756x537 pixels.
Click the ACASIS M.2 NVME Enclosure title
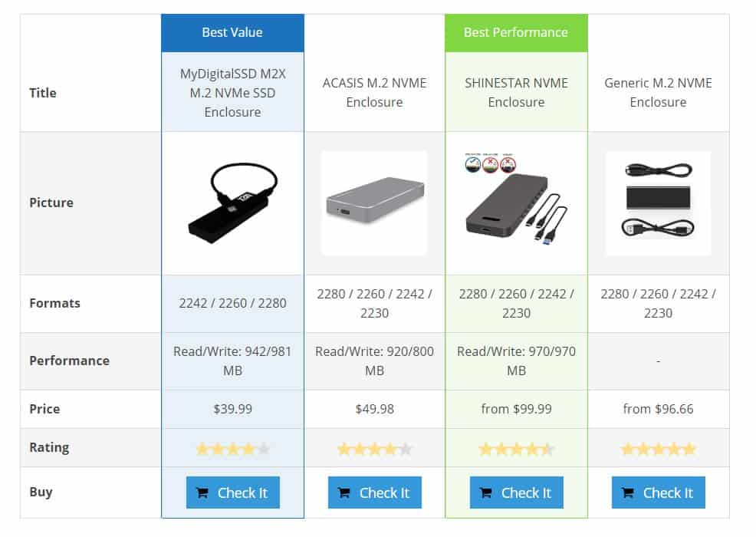374,92
